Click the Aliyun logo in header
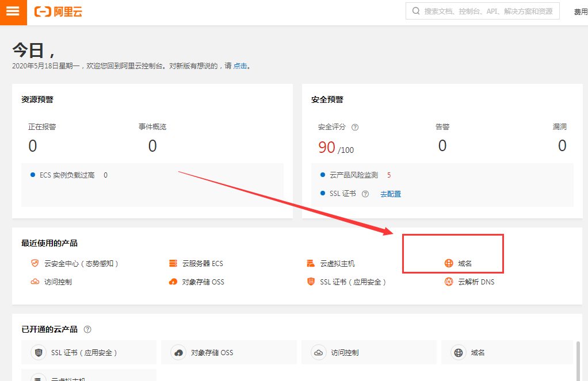The image size is (588, 381). pyautogui.click(x=58, y=12)
